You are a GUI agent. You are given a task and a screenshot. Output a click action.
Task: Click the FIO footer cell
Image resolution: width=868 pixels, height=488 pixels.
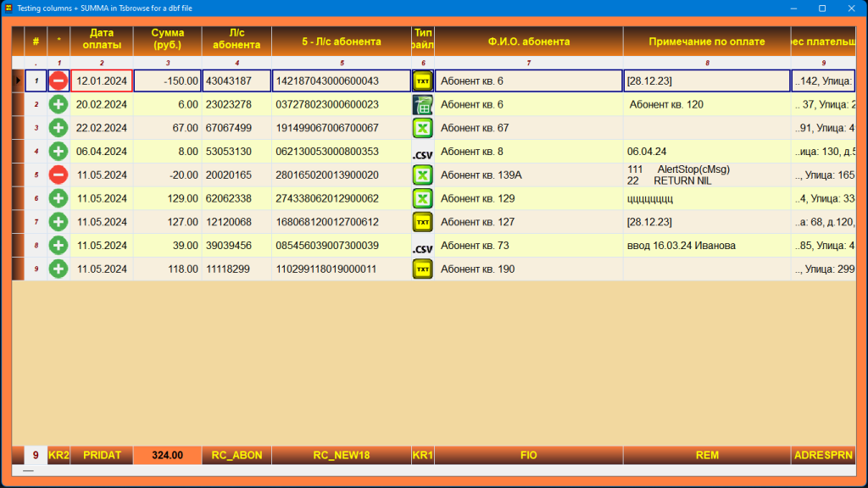[529, 455]
